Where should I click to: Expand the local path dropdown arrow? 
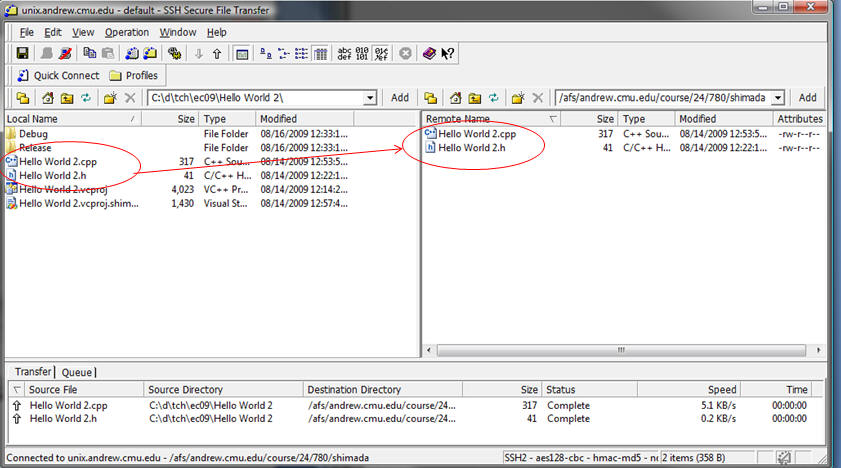370,98
